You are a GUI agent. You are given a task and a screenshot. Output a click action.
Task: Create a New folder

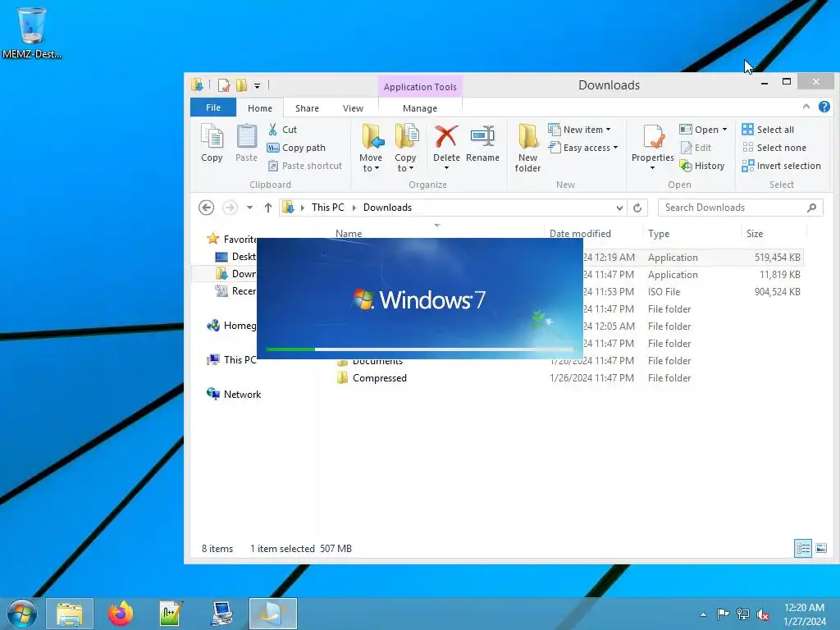527,148
